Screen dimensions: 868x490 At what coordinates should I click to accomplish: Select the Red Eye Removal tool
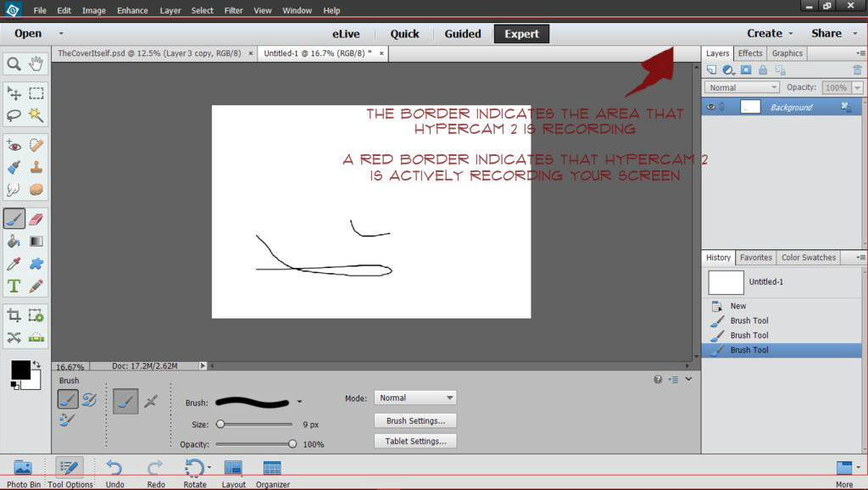14,146
